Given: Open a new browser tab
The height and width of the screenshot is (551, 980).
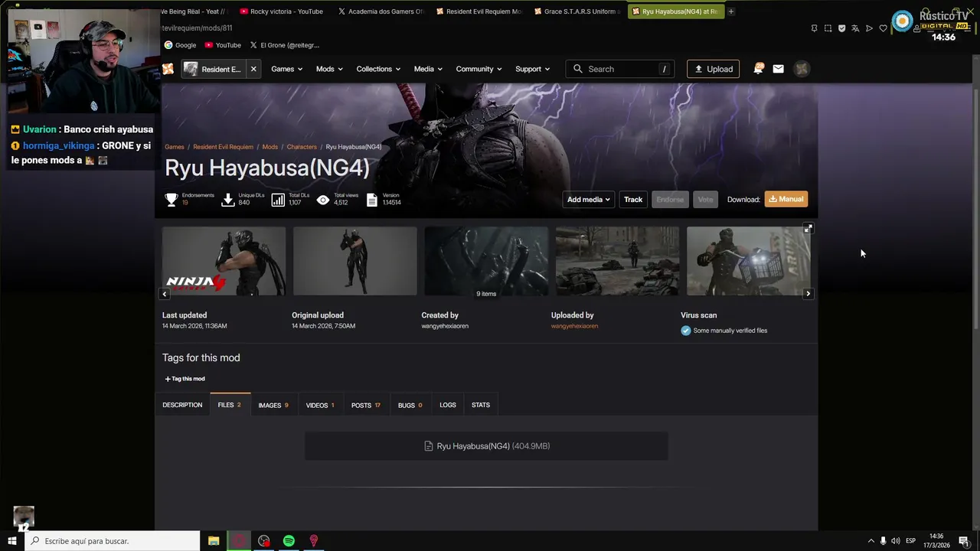Looking at the screenshot, I should pyautogui.click(x=731, y=11).
